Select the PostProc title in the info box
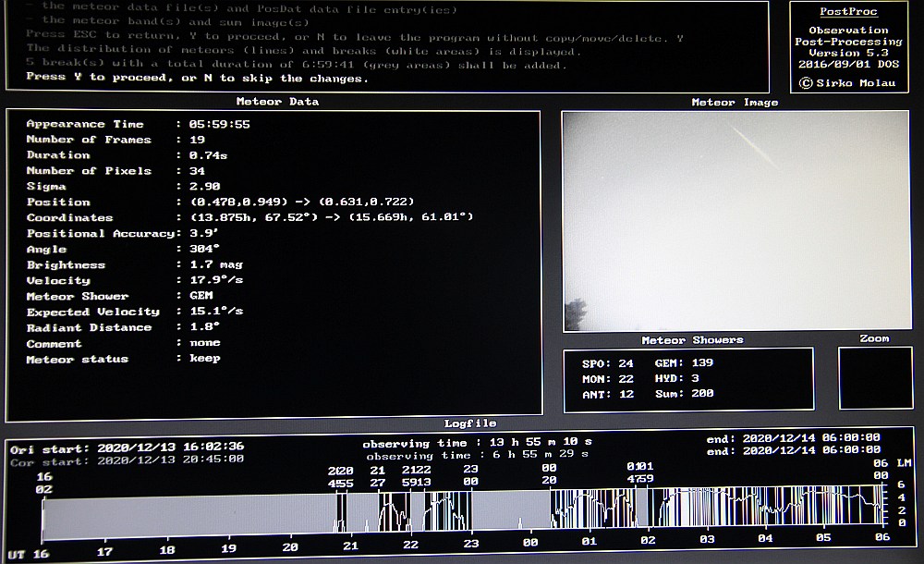The width and height of the screenshot is (924, 564). point(848,13)
